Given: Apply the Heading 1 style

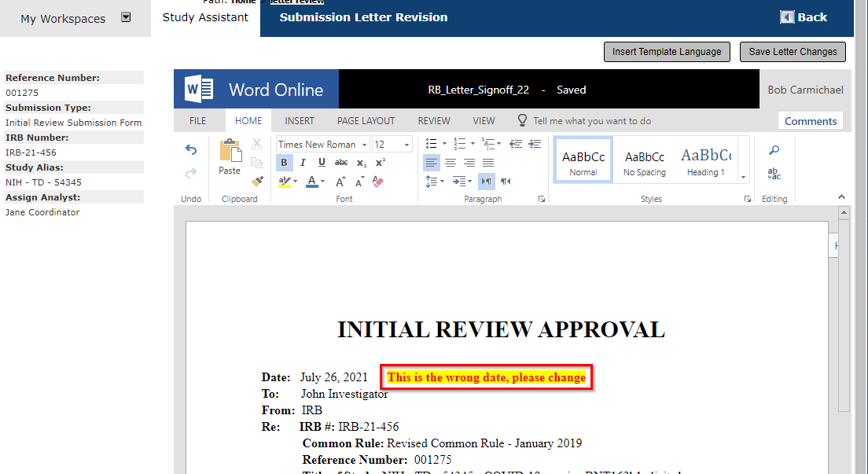Looking at the screenshot, I should [x=706, y=160].
